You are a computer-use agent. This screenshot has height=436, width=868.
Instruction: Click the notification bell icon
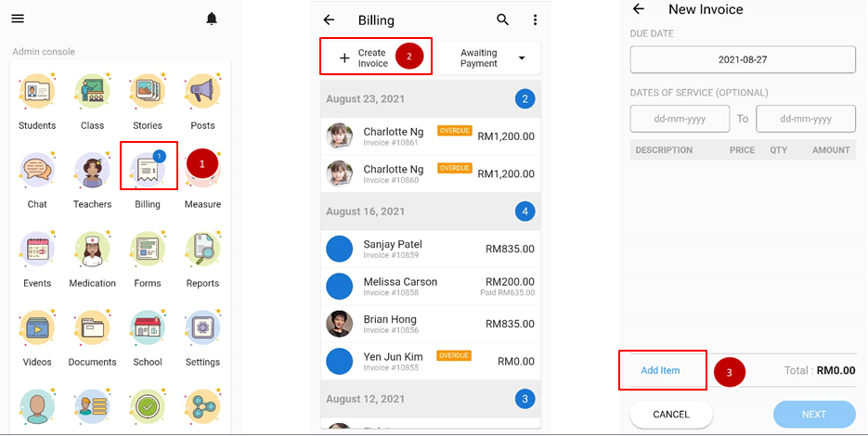tap(212, 19)
